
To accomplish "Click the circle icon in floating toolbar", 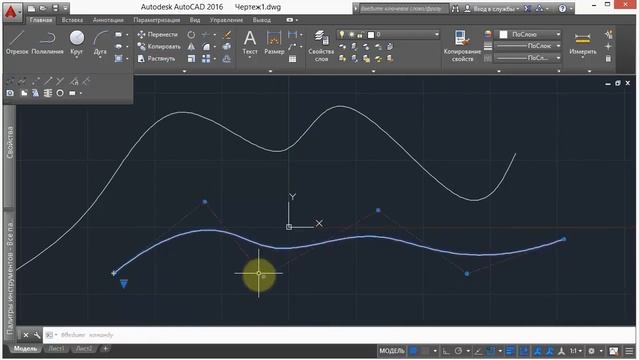I will pos(60,93).
